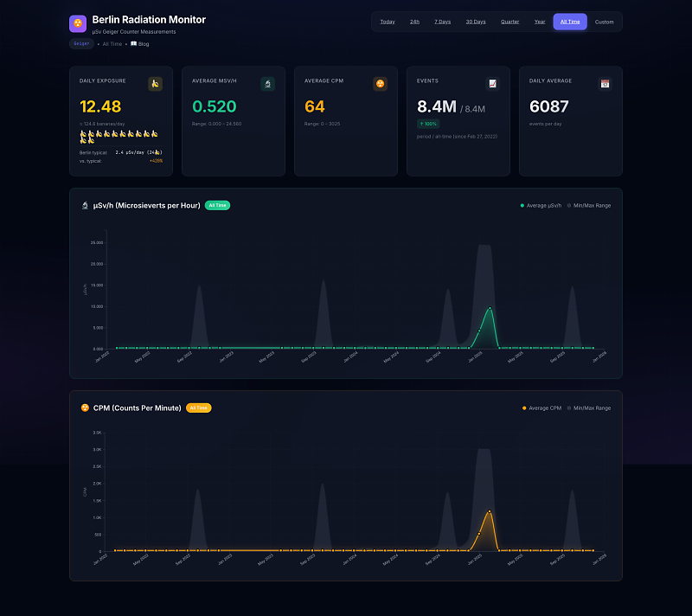Click the calendar icon in Daily Average card
The width and height of the screenshot is (692, 616).
click(x=605, y=84)
